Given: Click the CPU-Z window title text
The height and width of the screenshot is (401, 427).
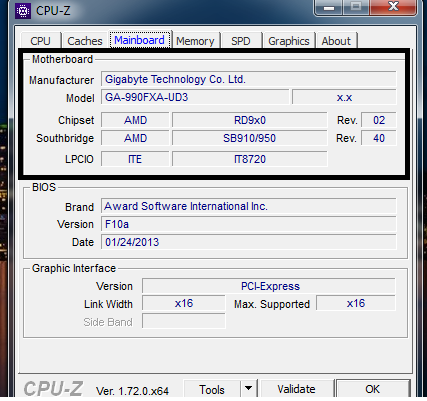Looking at the screenshot, I should 53,11.
